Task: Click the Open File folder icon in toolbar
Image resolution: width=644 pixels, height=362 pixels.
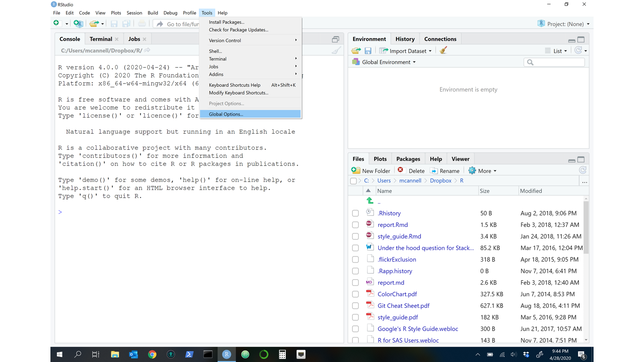Action: click(x=94, y=24)
